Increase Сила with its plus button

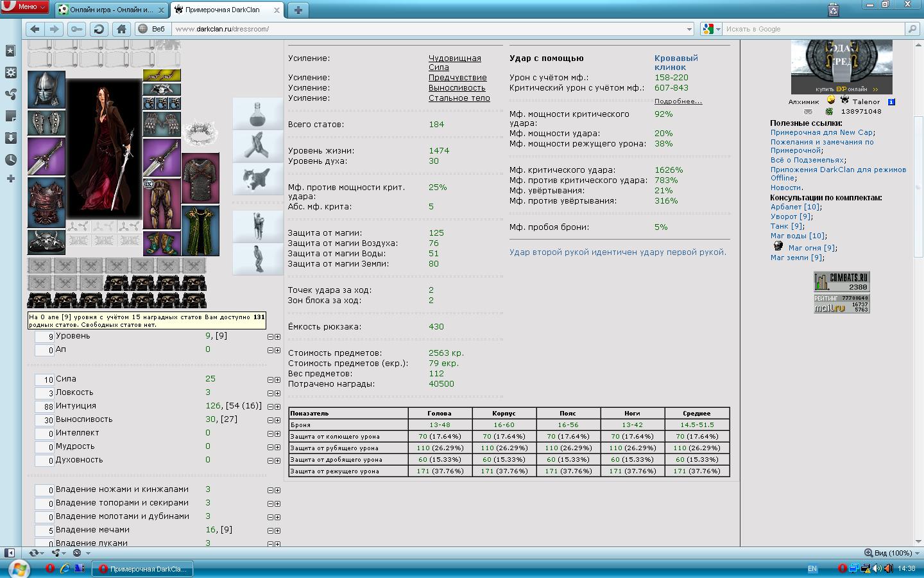pyautogui.click(x=277, y=380)
